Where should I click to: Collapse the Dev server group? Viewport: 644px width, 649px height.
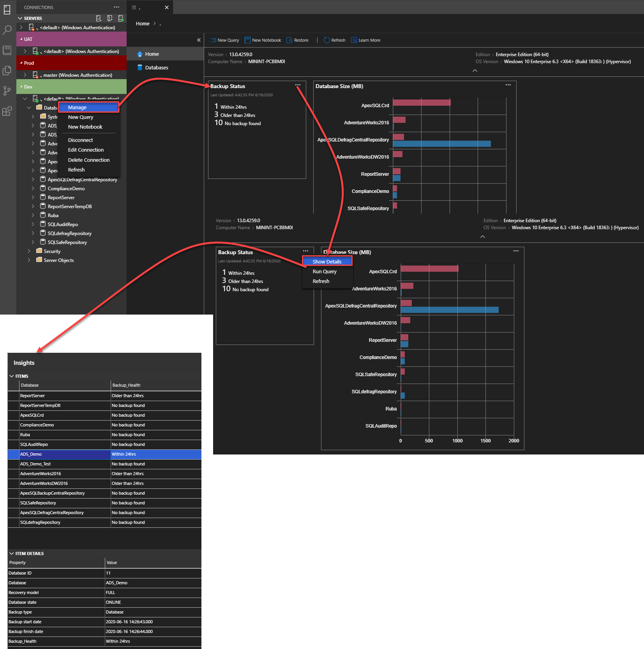click(x=21, y=87)
